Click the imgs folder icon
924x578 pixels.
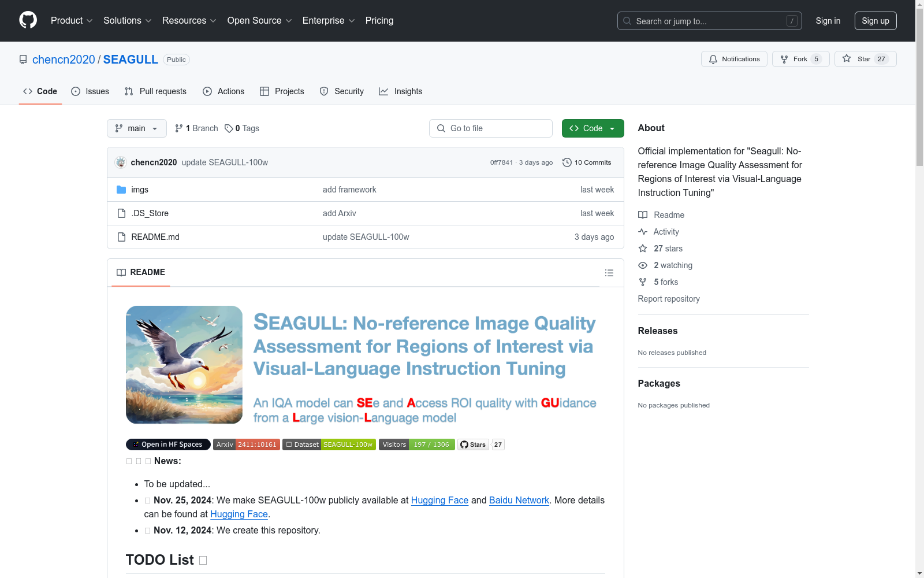point(121,190)
